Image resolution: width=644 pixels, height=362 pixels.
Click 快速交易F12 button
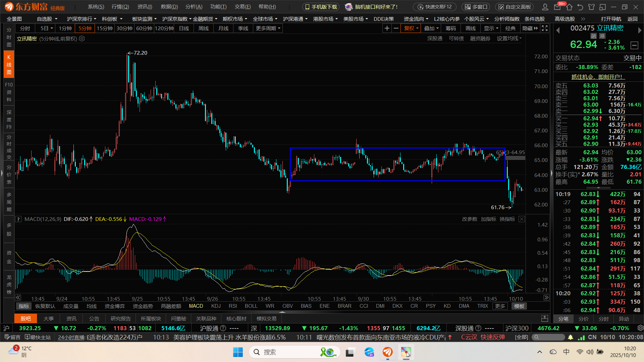point(435,7)
